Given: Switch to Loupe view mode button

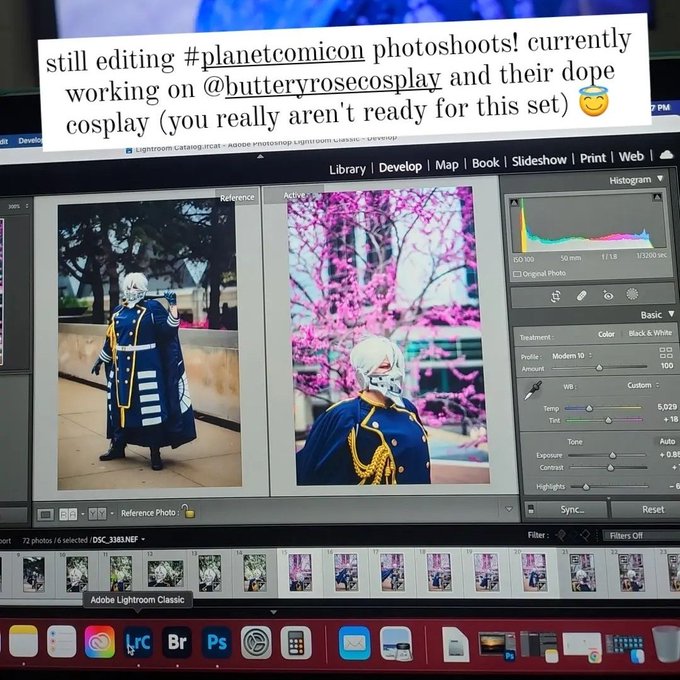Looking at the screenshot, I should tap(46, 514).
